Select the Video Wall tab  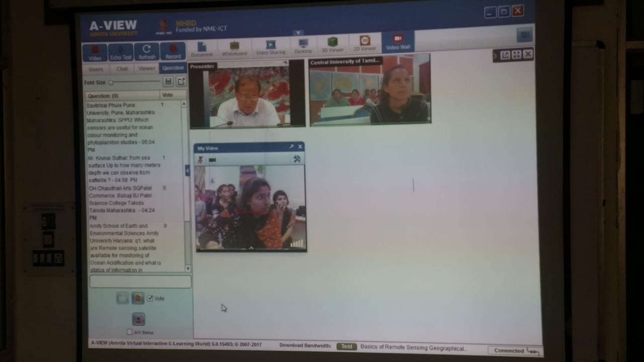pyautogui.click(x=398, y=42)
